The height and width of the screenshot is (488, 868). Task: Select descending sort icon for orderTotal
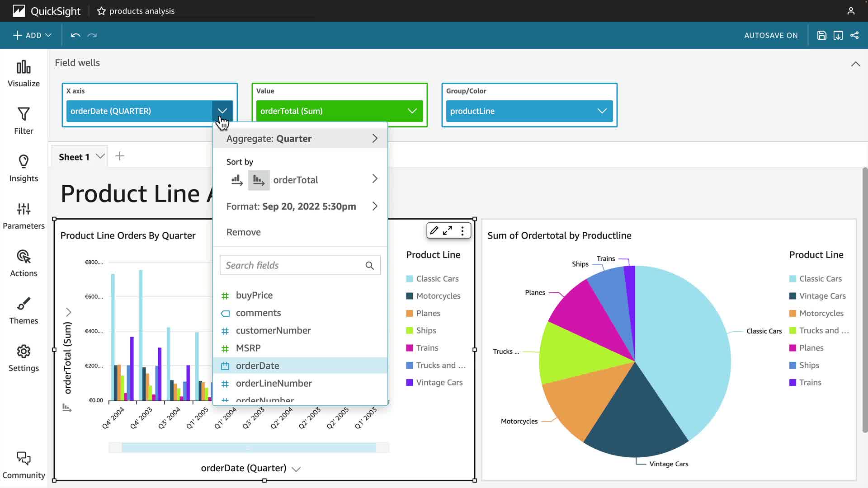click(x=259, y=180)
